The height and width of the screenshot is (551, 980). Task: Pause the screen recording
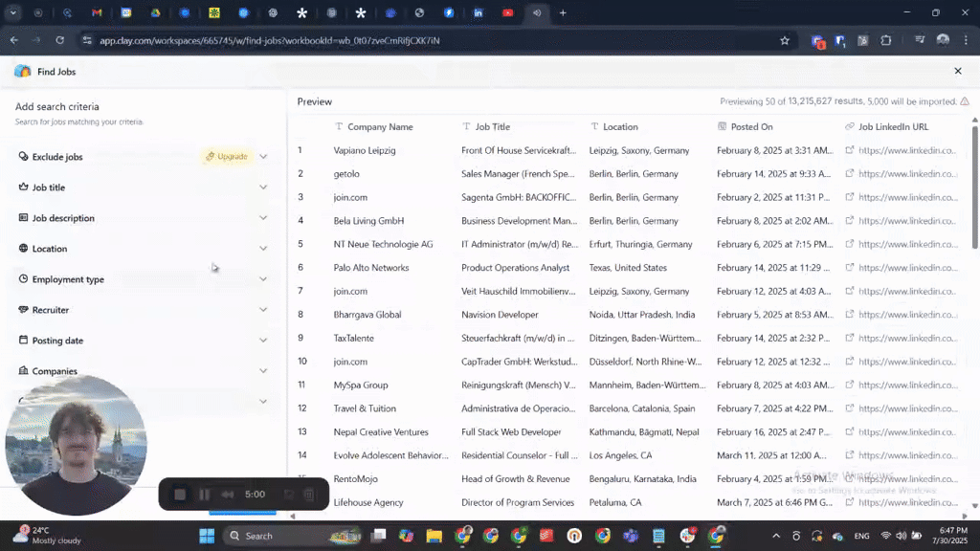pyautogui.click(x=204, y=495)
